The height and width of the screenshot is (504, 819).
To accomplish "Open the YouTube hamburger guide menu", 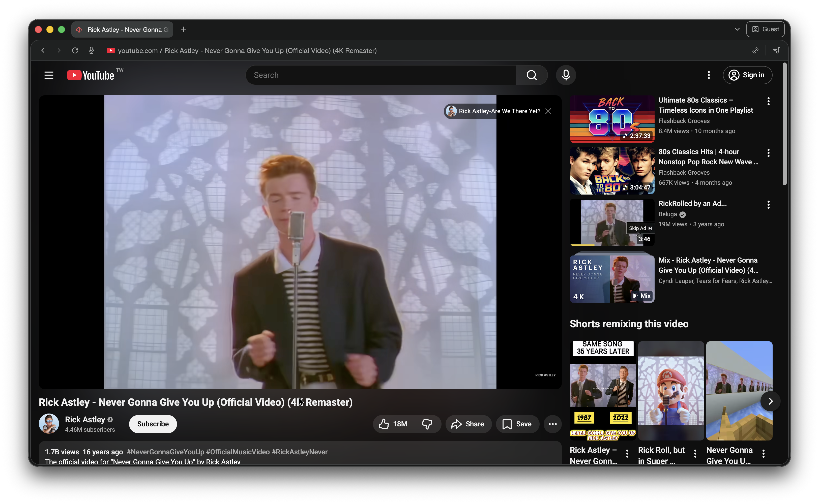I will pyautogui.click(x=49, y=75).
